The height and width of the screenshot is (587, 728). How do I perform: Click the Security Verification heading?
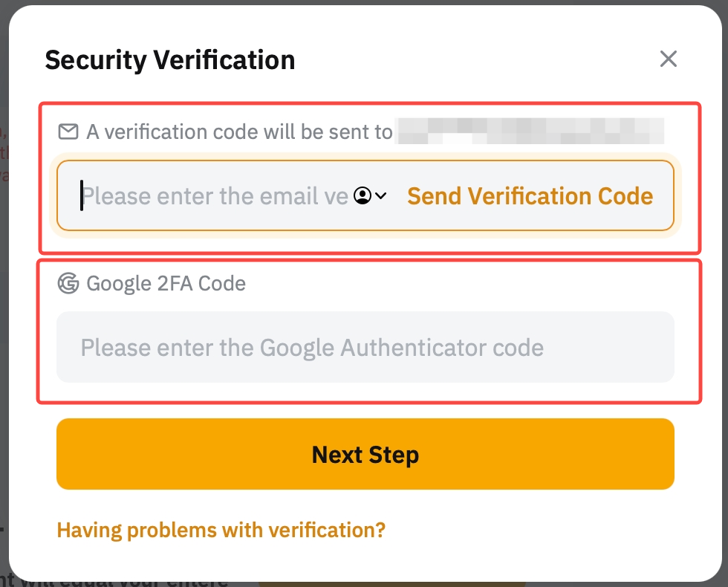point(170,60)
